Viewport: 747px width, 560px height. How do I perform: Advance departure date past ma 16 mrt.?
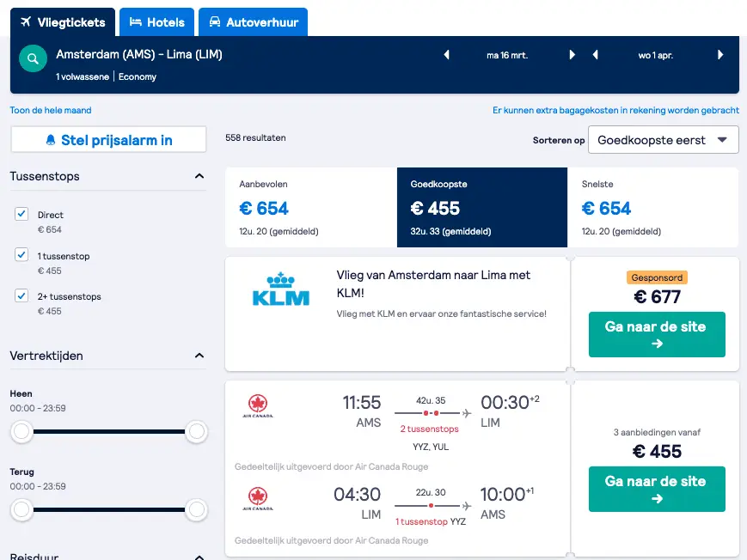pyautogui.click(x=572, y=55)
